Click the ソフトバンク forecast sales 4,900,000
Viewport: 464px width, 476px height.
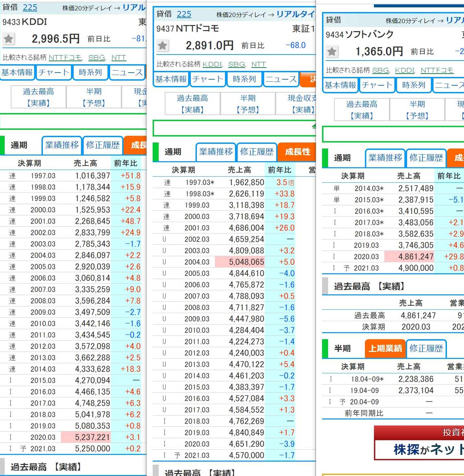click(x=416, y=268)
